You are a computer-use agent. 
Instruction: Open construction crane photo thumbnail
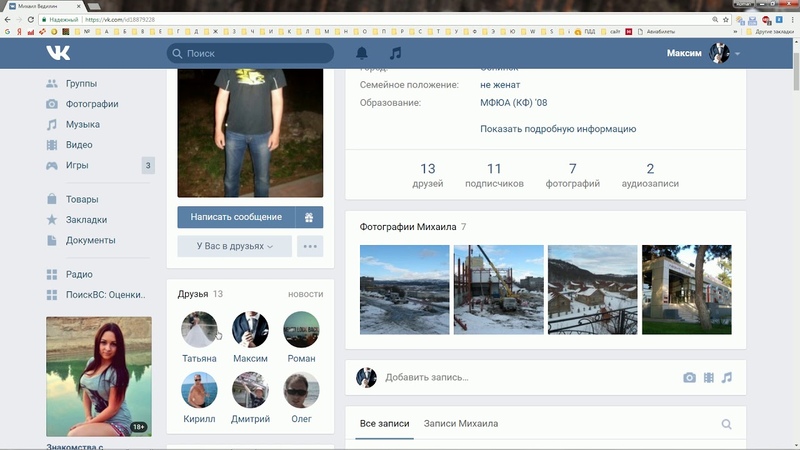point(498,290)
